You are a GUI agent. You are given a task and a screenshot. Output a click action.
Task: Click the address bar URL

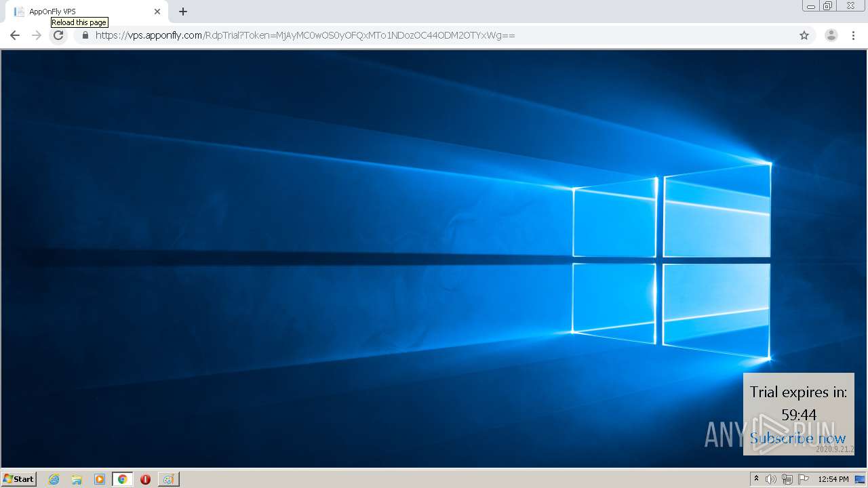click(305, 35)
